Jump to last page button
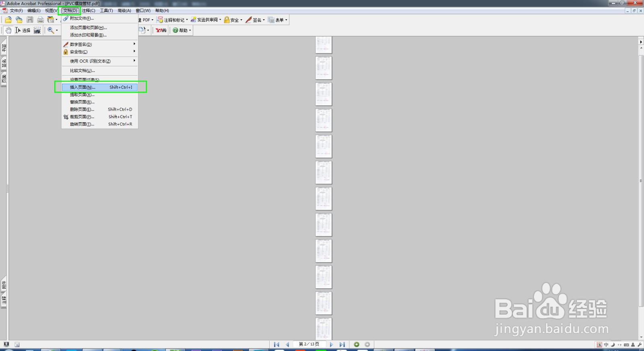 pyautogui.click(x=342, y=345)
